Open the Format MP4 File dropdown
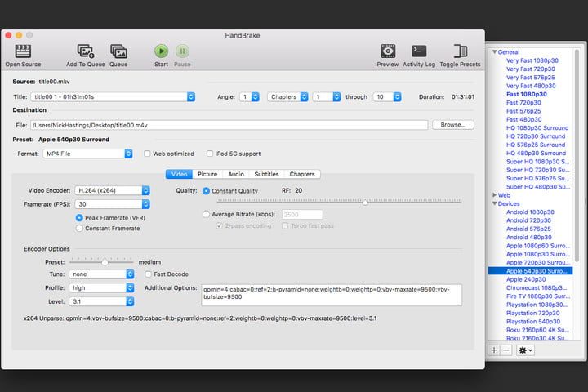The width and height of the screenshot is (588, 392). pyautogui.click(x=87, y=154)
